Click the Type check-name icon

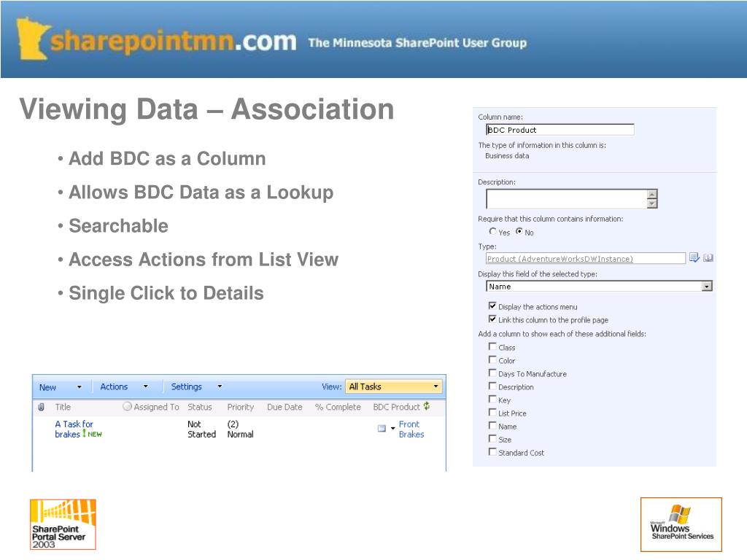coord(694,257)
